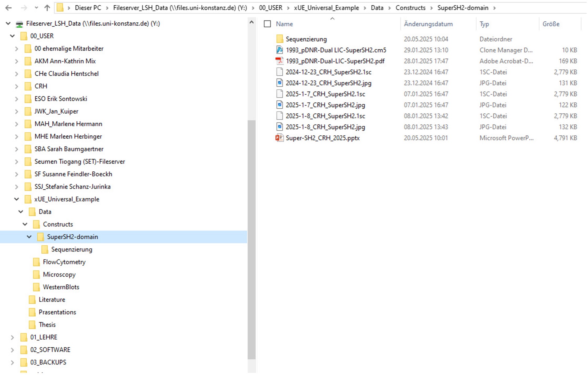
Task: Sort files by Größe column header
Action: click(551, 24)
